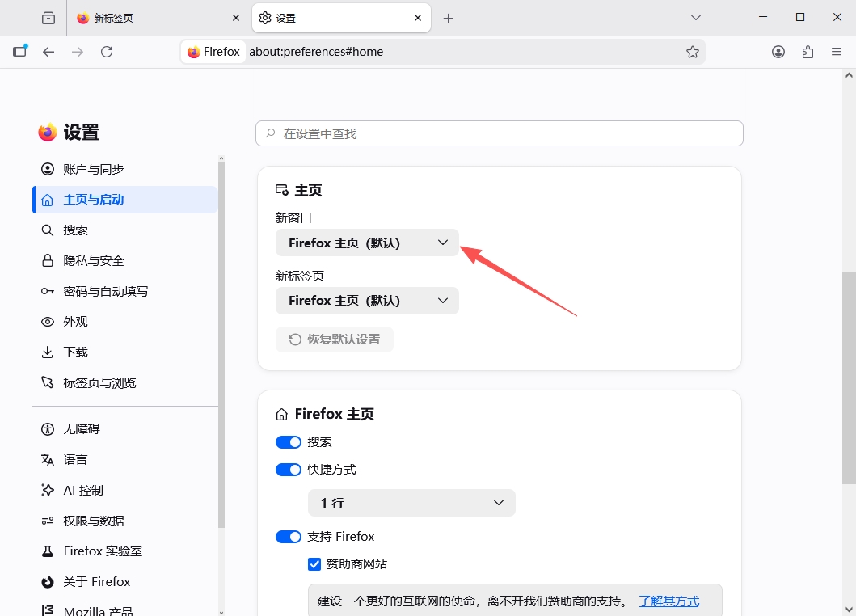
Task: Open the extensions puzzle icon
Action: coord(808,52)
